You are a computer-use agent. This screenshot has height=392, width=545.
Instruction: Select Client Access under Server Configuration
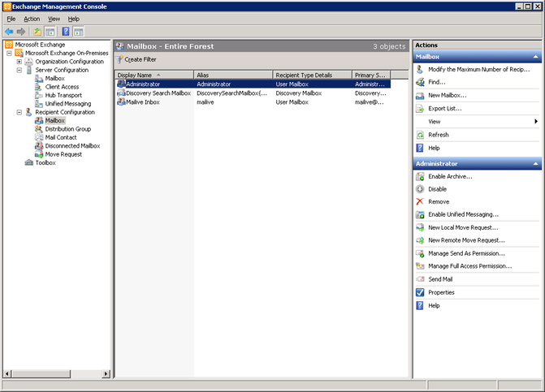click(x=62, y=87)
